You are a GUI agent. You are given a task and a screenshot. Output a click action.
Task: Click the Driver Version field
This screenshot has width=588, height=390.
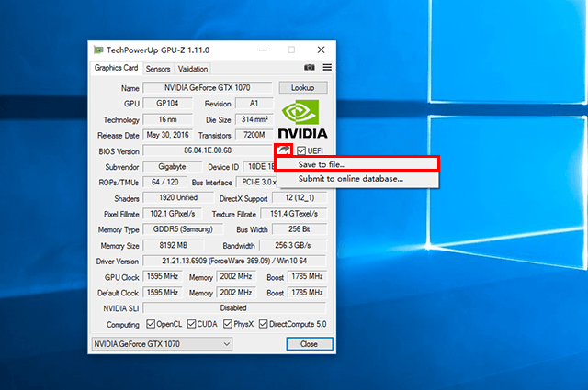(x=234, y=261)
